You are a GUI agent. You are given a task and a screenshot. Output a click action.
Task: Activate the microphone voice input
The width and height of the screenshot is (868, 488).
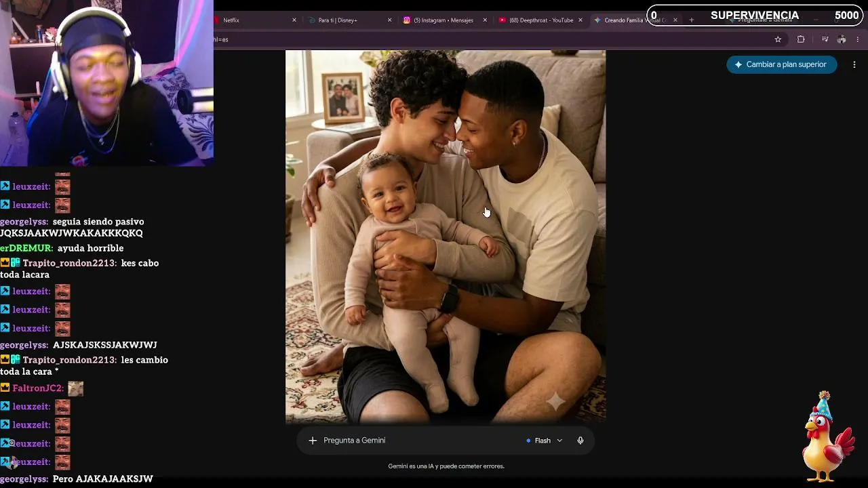pyautogui.click(x=580, y=441)
